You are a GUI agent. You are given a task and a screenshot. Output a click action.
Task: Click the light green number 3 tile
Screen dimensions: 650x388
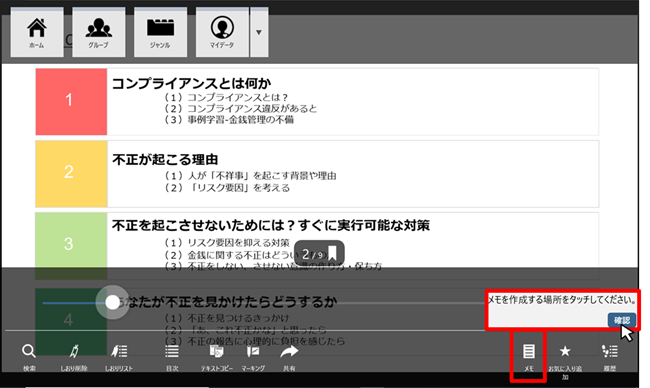[71, 245]
